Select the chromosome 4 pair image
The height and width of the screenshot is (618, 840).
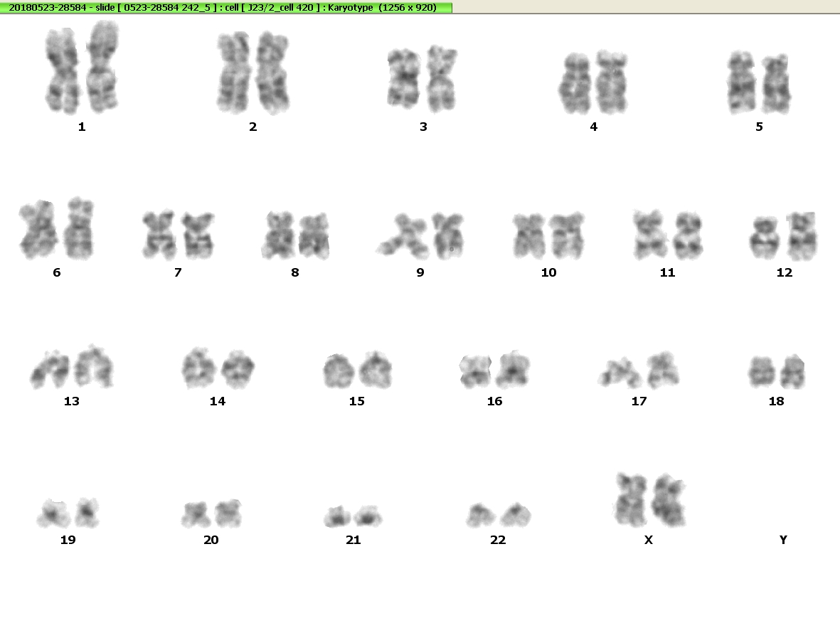(x=593, y=82)
